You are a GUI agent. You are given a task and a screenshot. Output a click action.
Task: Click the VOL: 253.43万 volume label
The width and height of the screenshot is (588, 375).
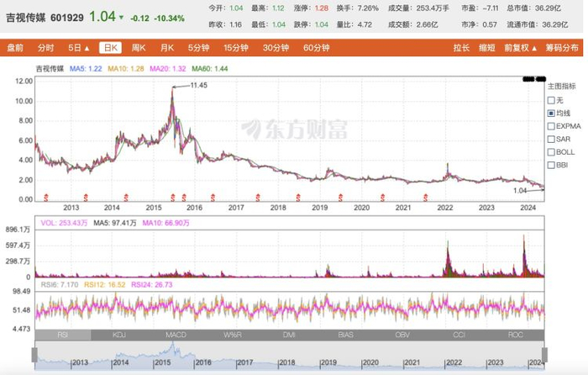pyautogui.click(x=64, y=223)
